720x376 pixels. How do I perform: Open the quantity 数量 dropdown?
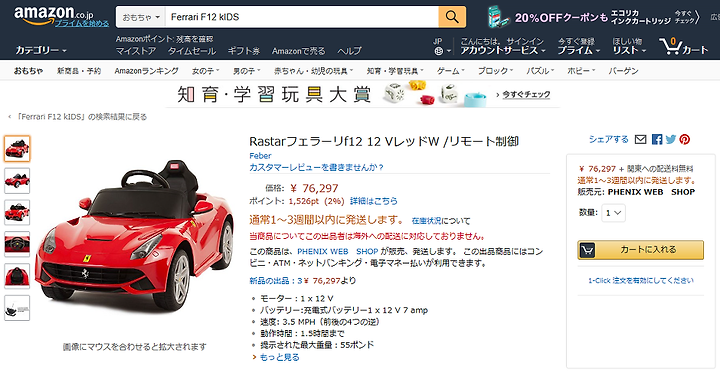click(613, 213)
